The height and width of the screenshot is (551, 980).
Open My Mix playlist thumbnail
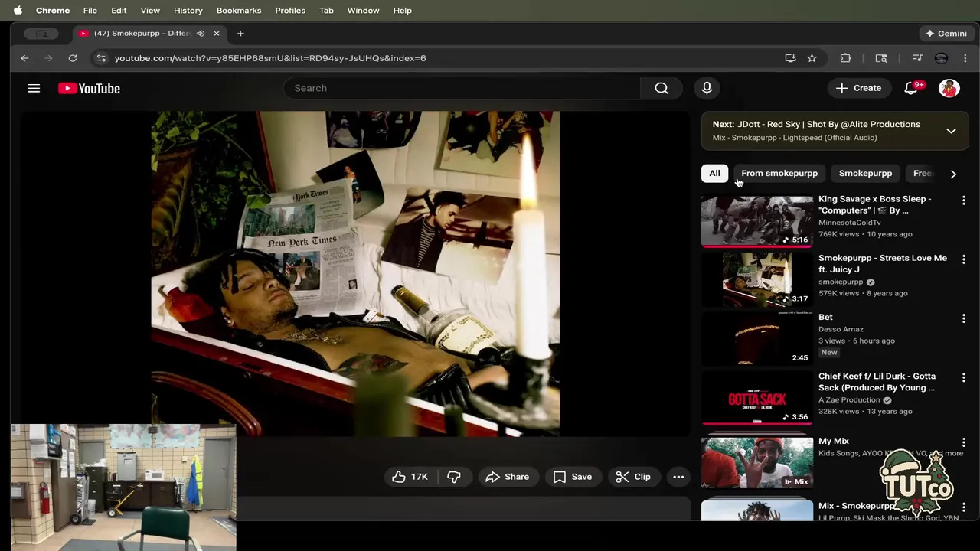(757, 462)
